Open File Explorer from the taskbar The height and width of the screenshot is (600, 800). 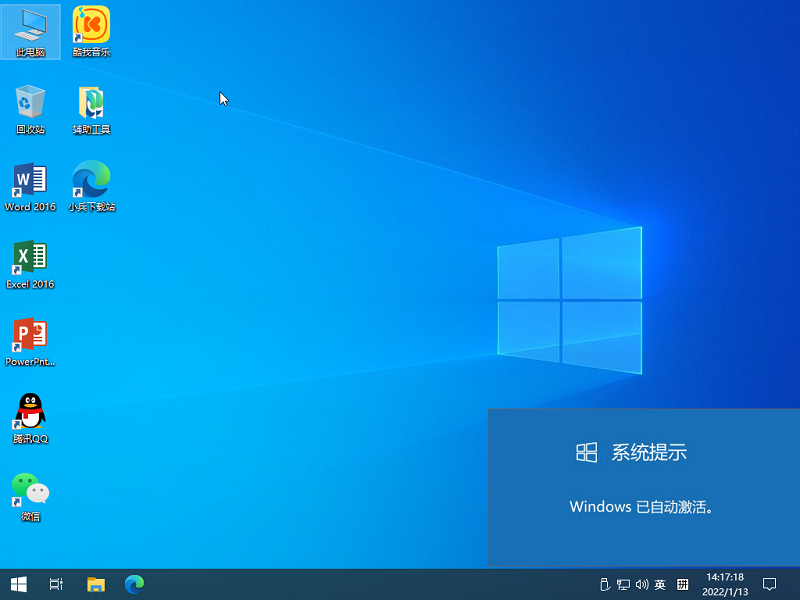tap(96, 584)
